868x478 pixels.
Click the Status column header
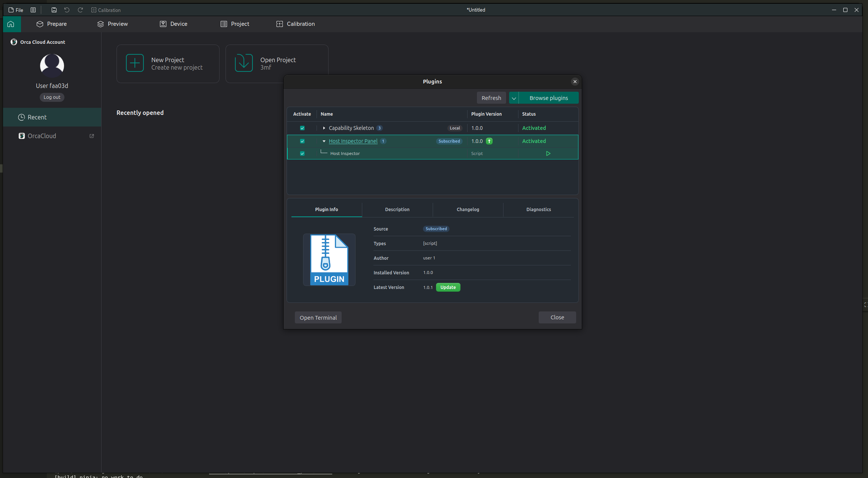(x=529, y=114)
